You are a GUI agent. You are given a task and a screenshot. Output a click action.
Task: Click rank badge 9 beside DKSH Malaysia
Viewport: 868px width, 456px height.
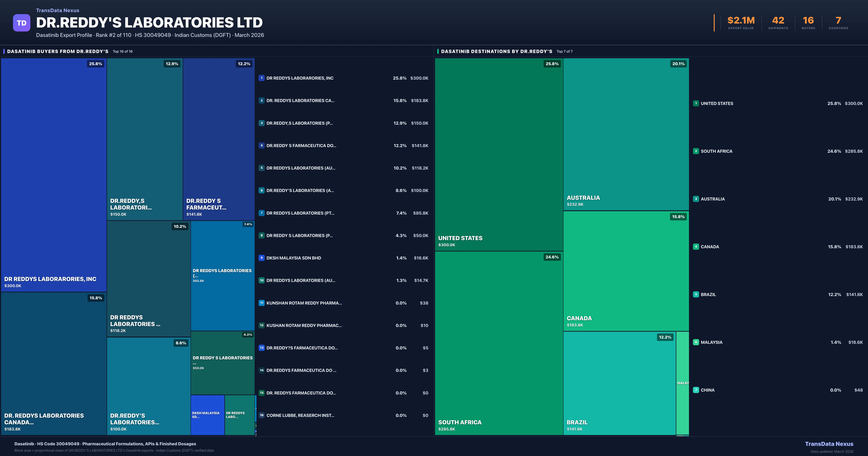click(261, 258)
